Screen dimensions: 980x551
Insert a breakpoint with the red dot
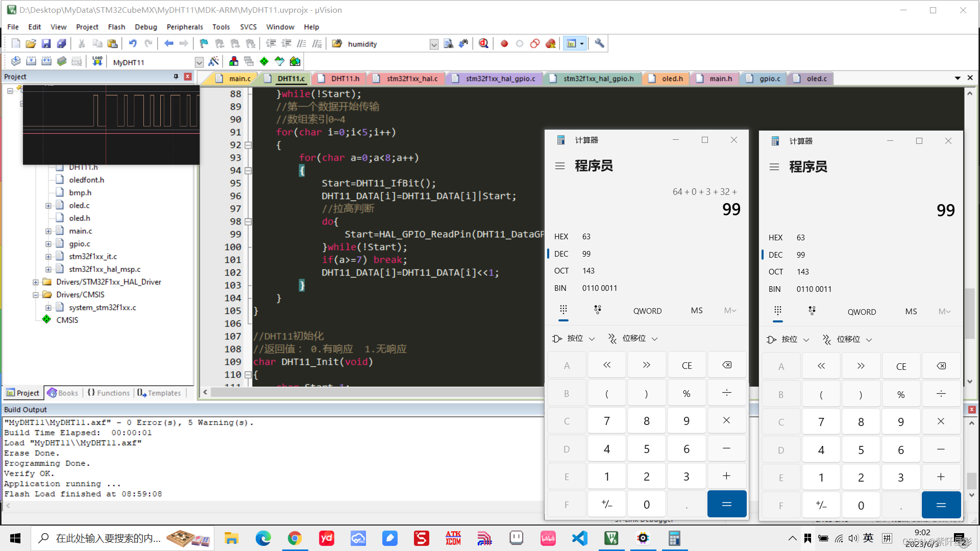(504, 44)
